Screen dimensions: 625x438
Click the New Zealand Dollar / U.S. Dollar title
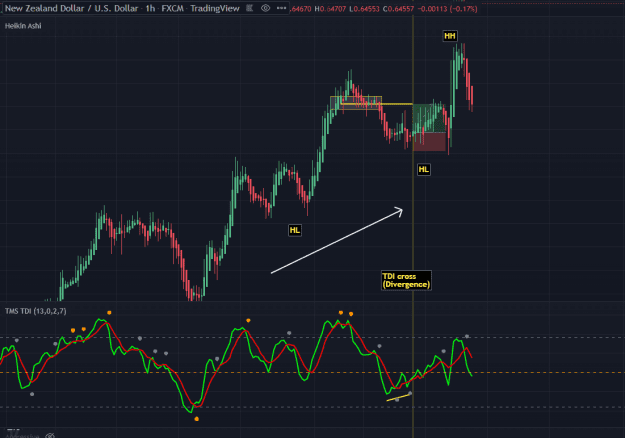72,8
